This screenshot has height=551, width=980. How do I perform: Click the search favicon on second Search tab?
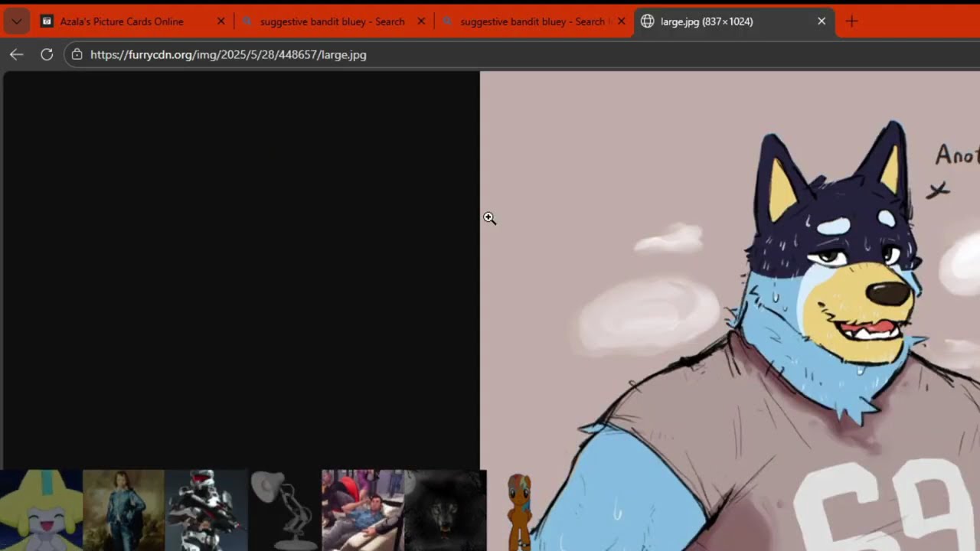point(447,21)
